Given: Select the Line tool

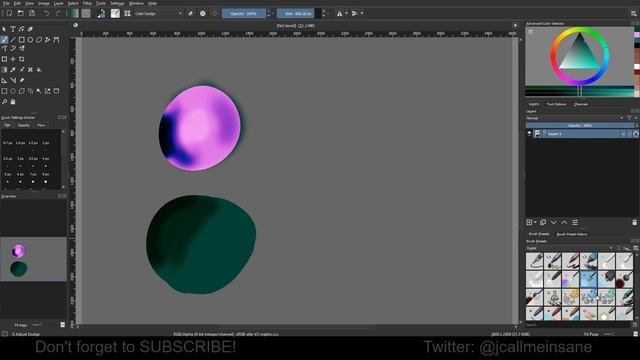Looking at the screenshot, I should click(x=13, y=40).
